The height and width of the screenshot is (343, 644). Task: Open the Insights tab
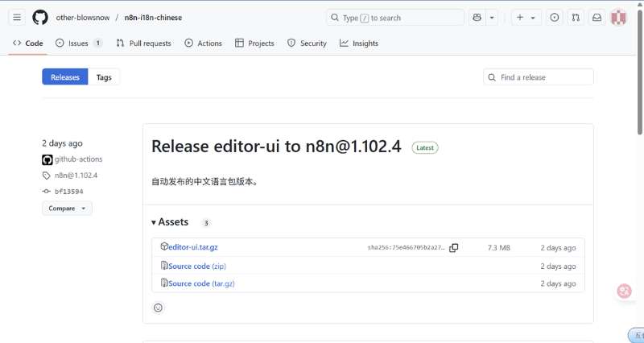(359, 43)
